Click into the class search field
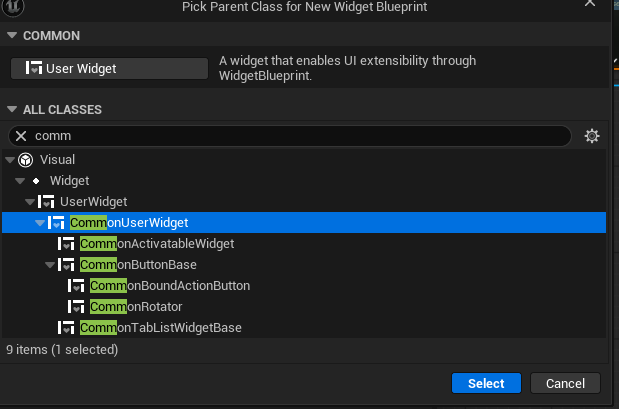Image resolution: width=619 pixels, height=409 pixels. coord(300,136)
